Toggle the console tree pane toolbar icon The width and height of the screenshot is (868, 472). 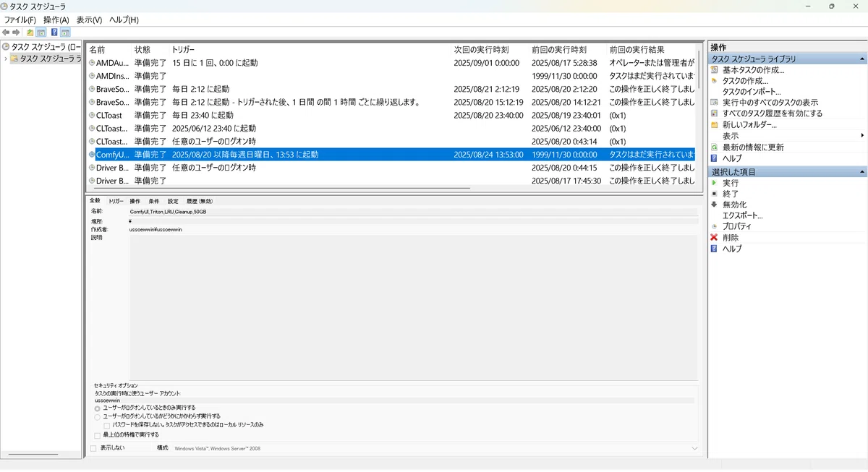point(41,33)
